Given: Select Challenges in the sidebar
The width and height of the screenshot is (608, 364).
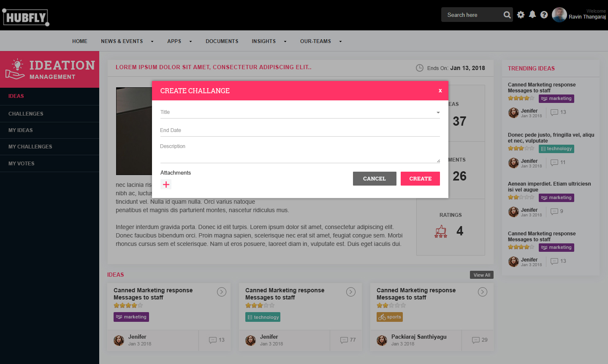Looking at the screenshot, I should click(x=49, y=114).
